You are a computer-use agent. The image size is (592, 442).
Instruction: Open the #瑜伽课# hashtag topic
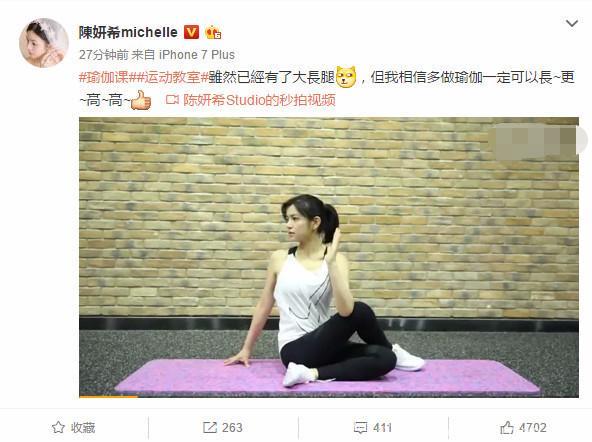click(x=104, y=77)
